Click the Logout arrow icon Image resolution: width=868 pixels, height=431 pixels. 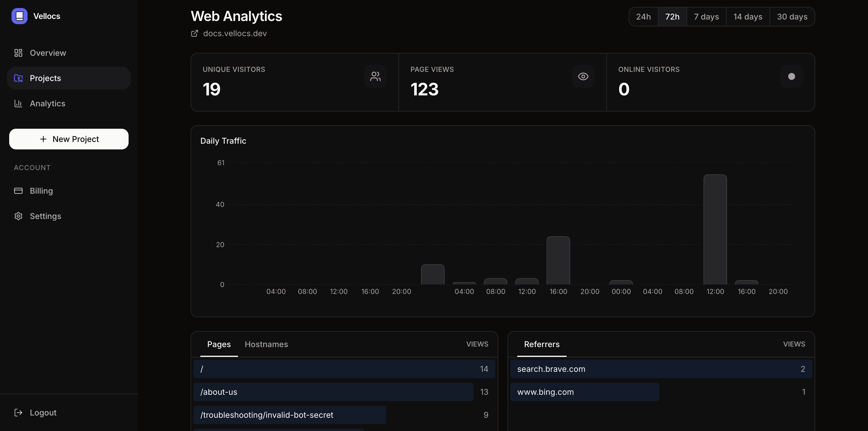(18, 412)
